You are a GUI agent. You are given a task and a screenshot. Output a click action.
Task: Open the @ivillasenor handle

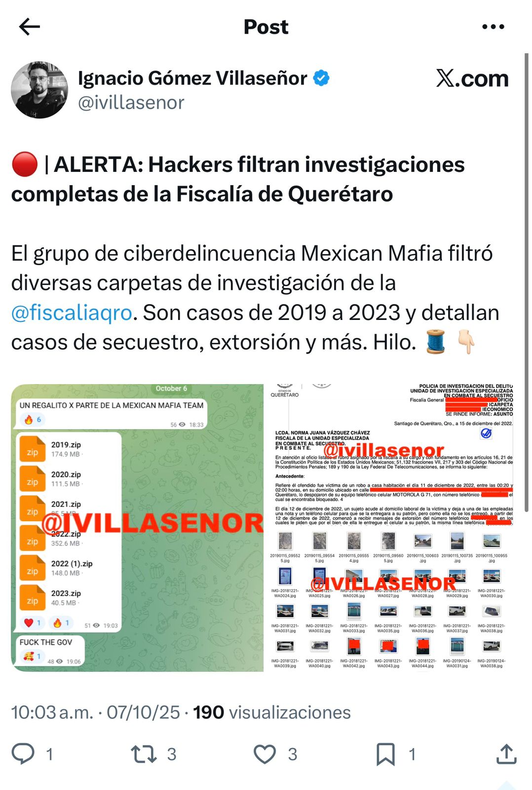coord(131,103)
